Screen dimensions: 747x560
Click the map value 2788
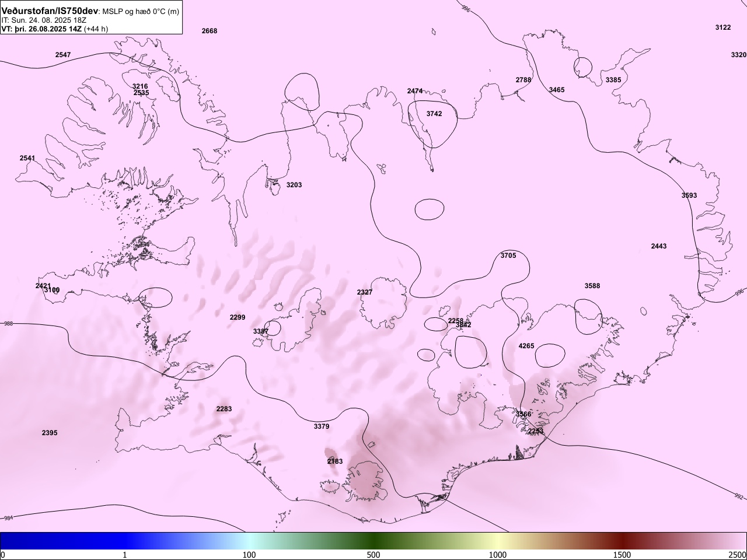pos(523,80)
